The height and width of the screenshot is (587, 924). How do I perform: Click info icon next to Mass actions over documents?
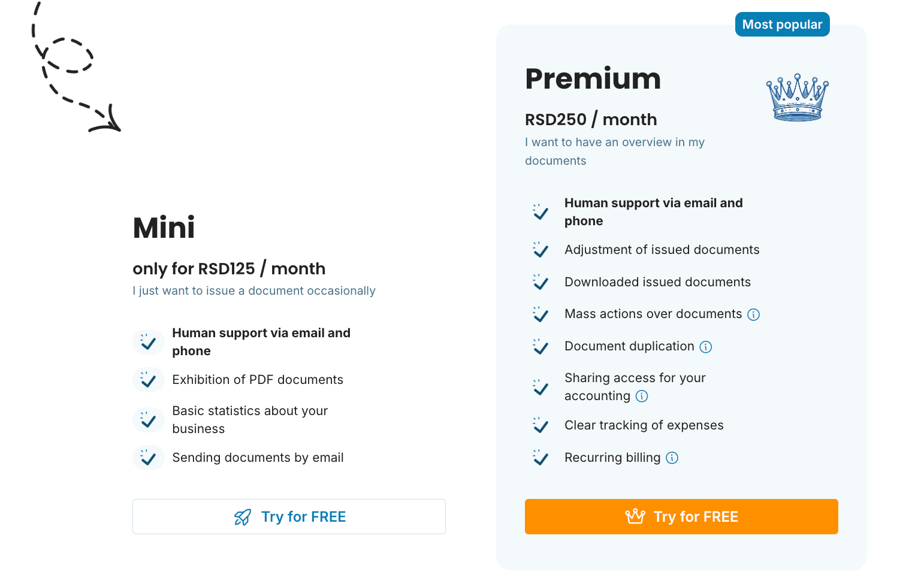(754, 314)
